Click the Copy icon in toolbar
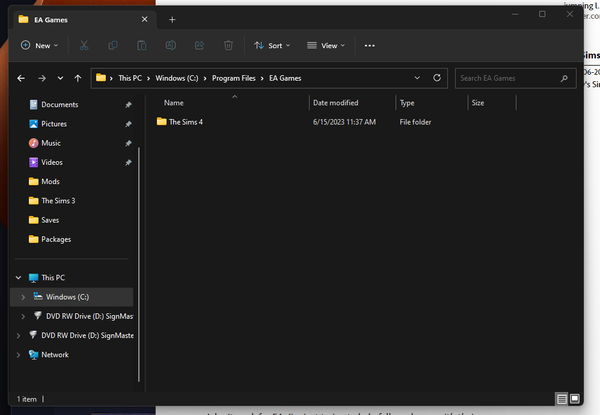This screenshot has width=600, height=415. [x=113, y=46]
